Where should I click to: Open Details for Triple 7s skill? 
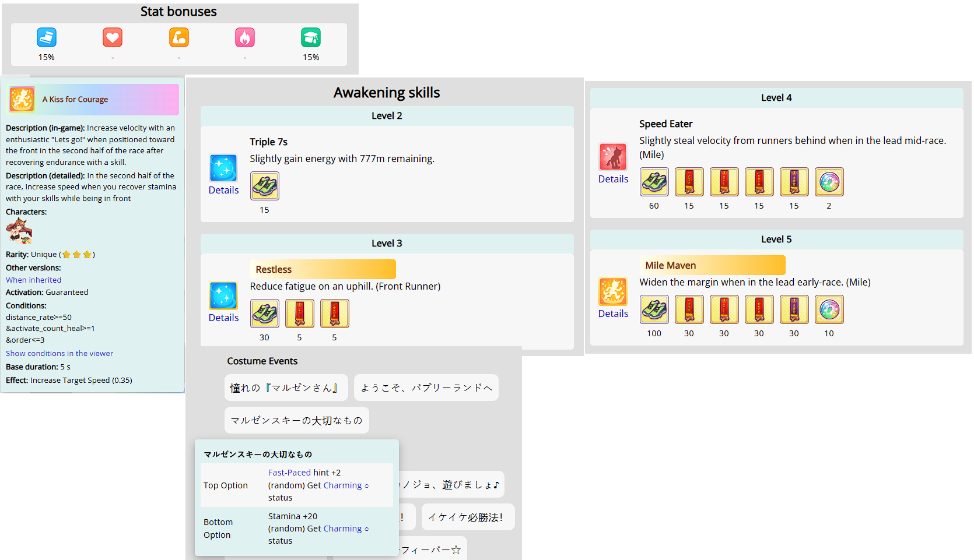[224, 190]
